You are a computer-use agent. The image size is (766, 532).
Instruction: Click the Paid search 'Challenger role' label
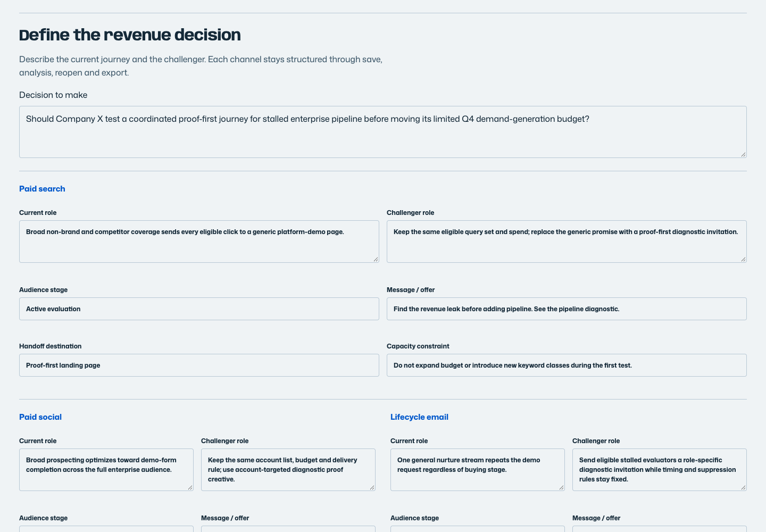tap(410, 213)
